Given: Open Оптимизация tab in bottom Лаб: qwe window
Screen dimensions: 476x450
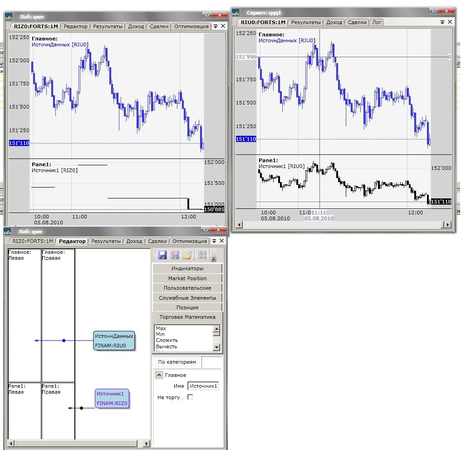Looking at the screenshot, I should tap(189, 241).
